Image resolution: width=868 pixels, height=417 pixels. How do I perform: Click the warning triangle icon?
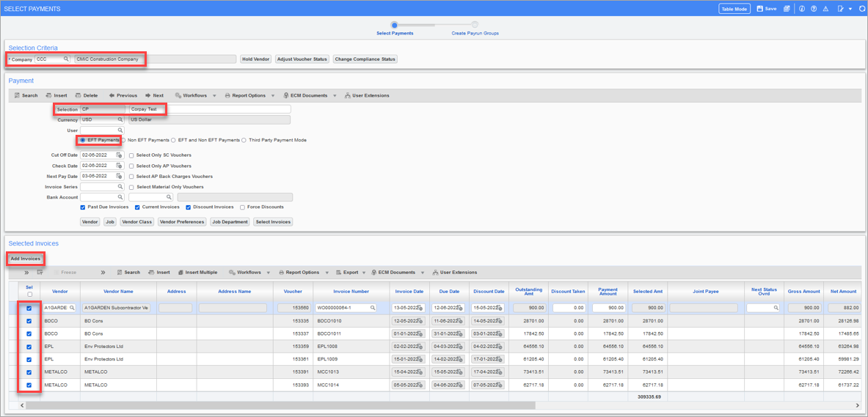click(825, 9)
